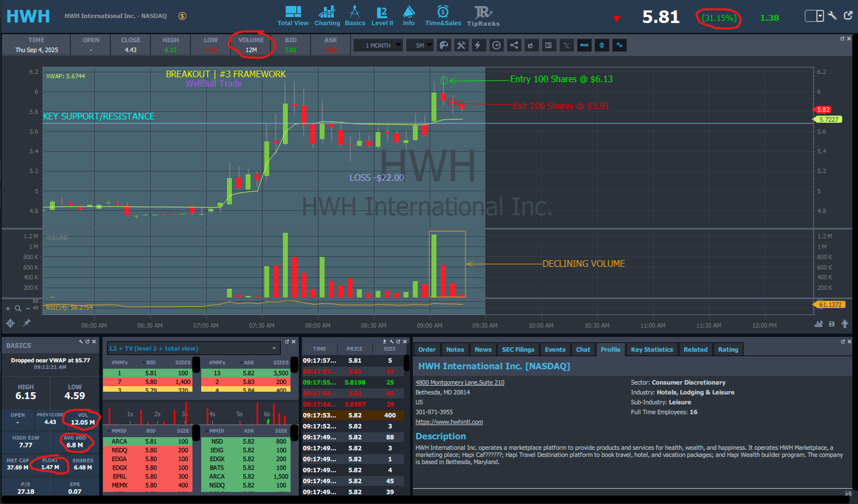Open Time & Sales wrench settings
Viewport: 858px width, 504px height.
[391, 342]
